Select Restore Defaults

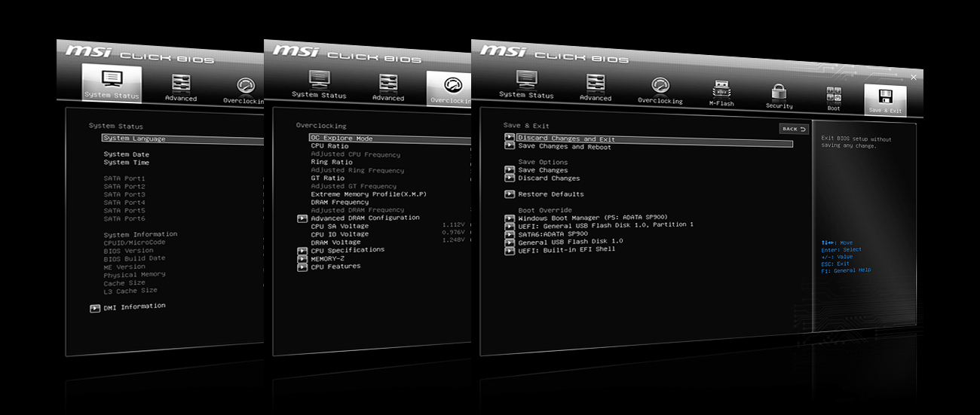coord(551,194)
